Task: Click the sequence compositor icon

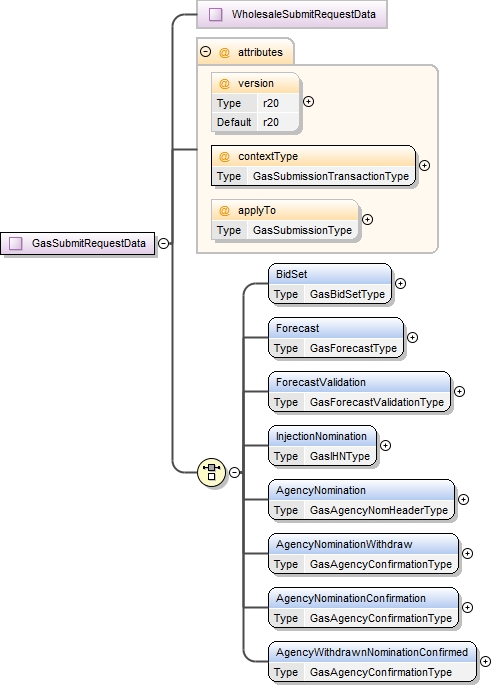Action: [212, 472]
